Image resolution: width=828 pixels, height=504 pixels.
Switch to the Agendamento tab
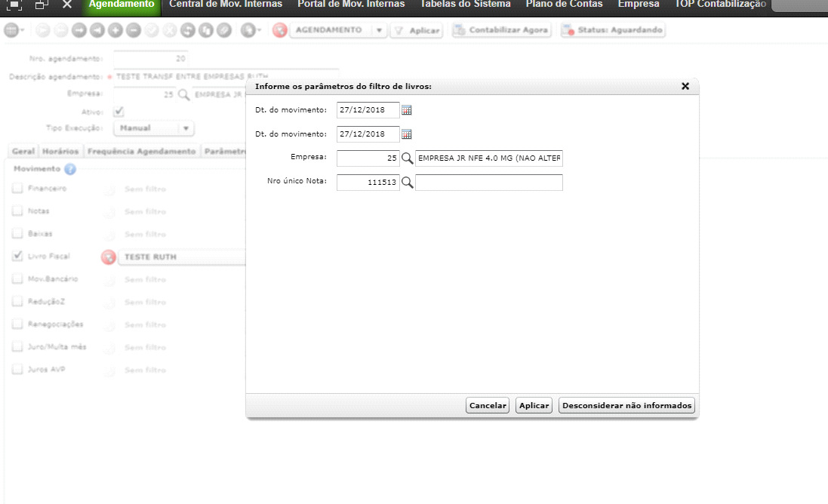[122, 5]
